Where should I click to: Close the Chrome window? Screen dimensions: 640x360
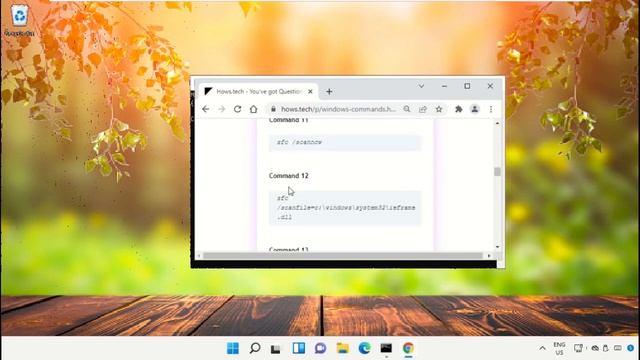[x=490, y=86]
